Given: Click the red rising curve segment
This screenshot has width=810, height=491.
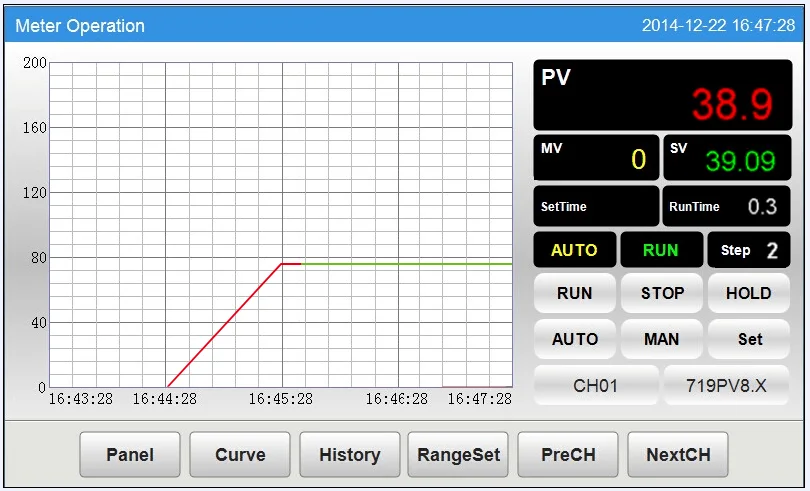Looking at the screenshot, I should (225, 325).
